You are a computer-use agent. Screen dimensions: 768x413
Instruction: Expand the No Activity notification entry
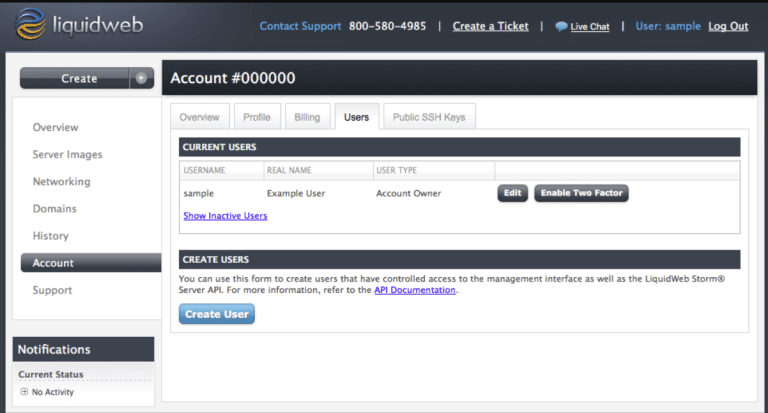click(x=24, y=391)
